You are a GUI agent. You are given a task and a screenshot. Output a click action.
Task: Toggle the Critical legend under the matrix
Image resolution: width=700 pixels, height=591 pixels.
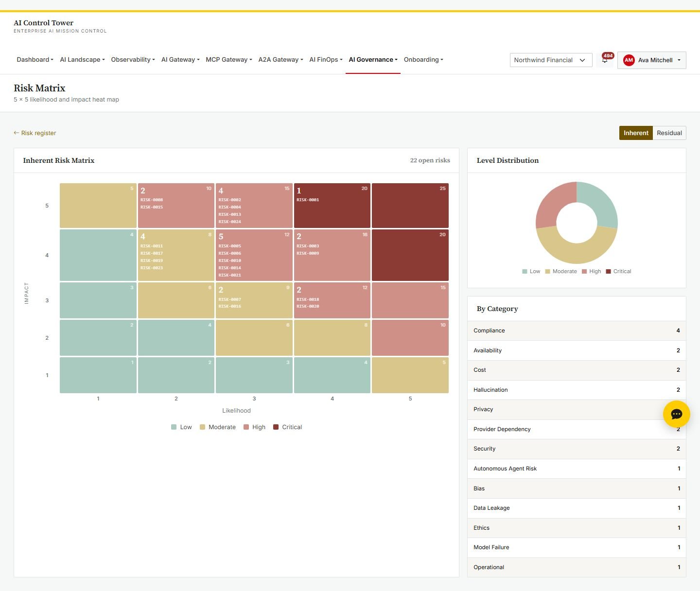(x=287, y=427)
